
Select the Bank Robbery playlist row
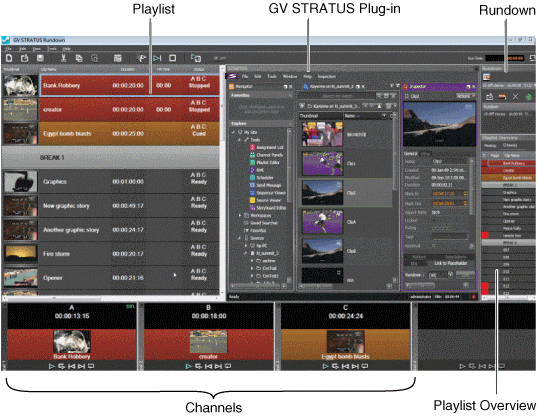pyautogui.click(x=130, y=85)
